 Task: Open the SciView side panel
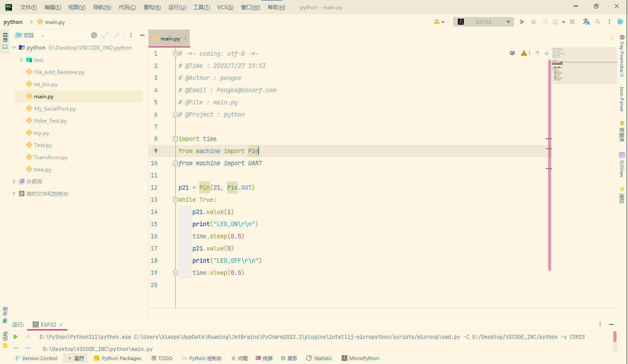[x=622, y=164]
